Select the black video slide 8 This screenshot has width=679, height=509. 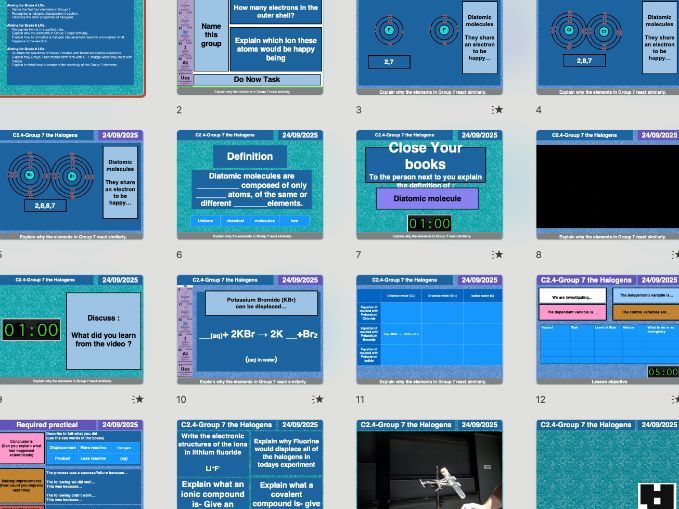click(x=607, y=185)
